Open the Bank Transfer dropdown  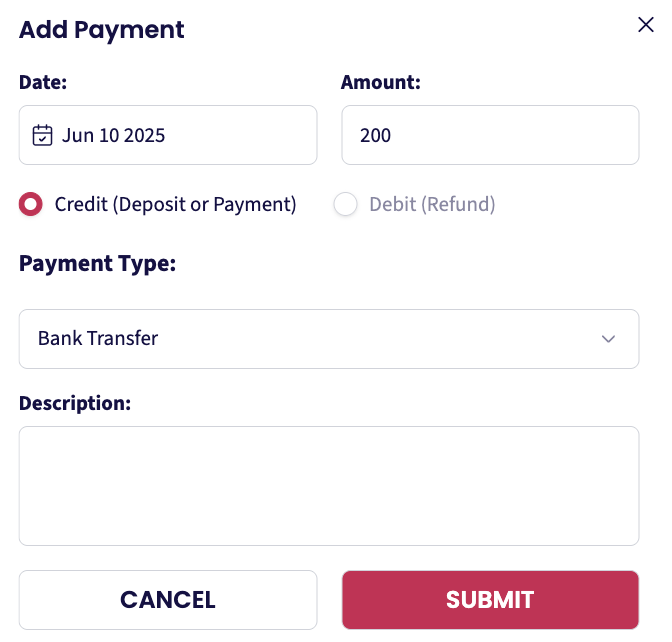[x=329, y=339]
